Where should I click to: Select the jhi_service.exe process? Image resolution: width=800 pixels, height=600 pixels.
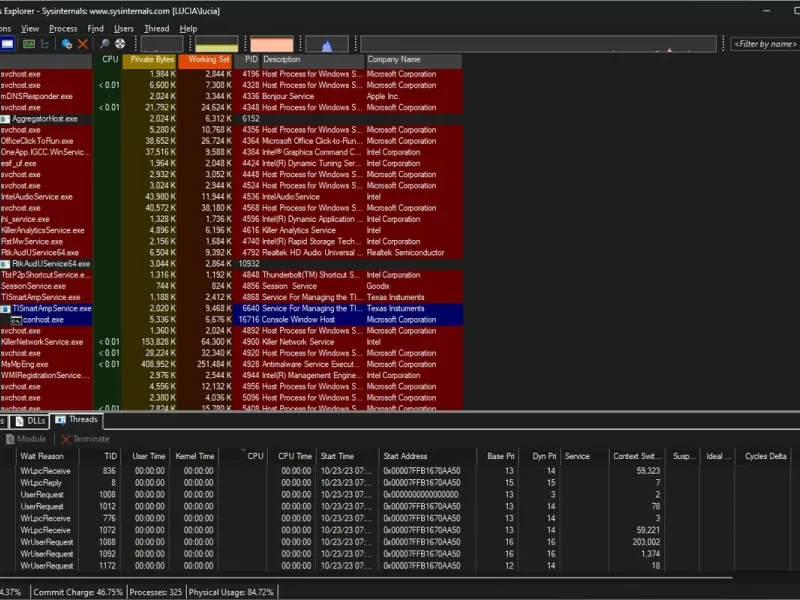coord(231,219)
